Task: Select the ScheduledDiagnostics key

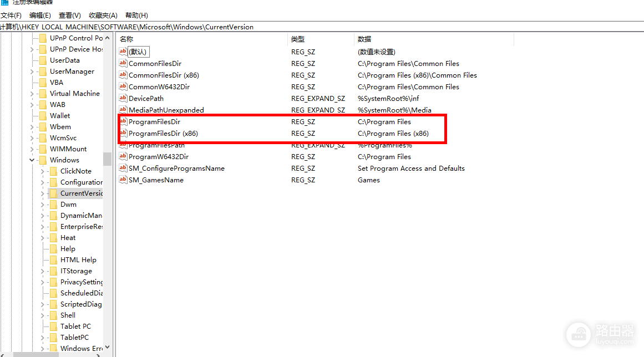Action: [82, 293]
